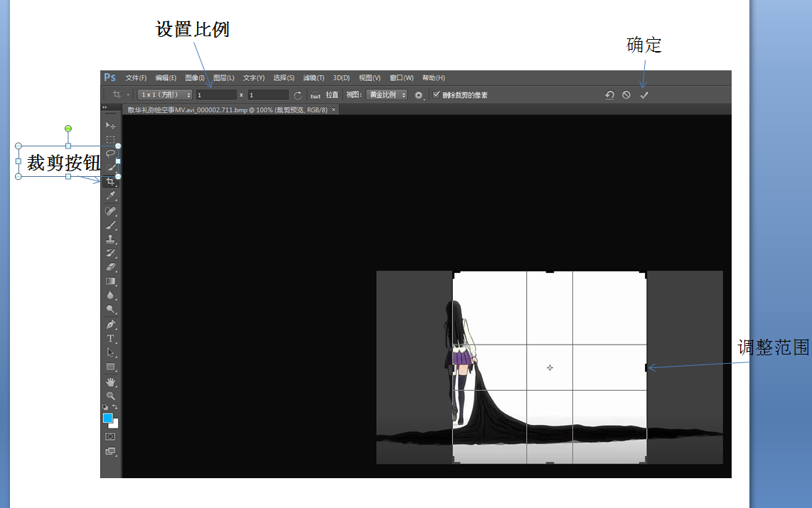Open the 文件(F) menu
This screenshot has height=508, width=812.
(136, 77)
